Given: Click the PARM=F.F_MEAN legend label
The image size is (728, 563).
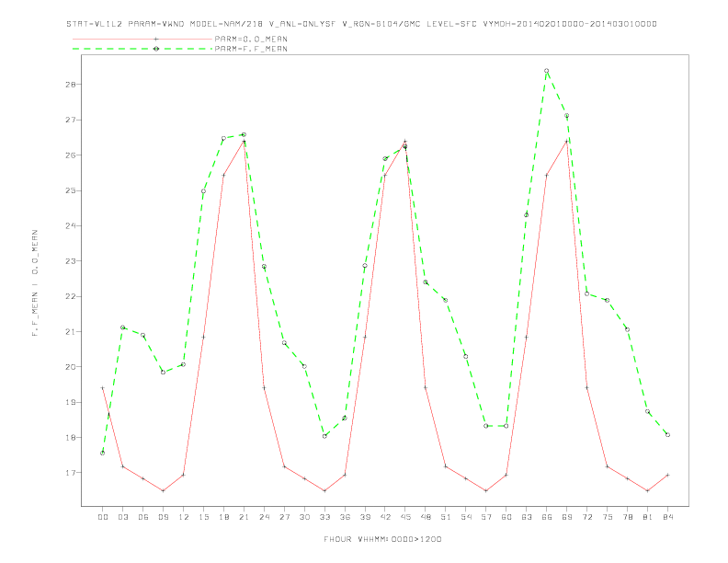Looking at the screenshot, I should click(x=251, y=49).
